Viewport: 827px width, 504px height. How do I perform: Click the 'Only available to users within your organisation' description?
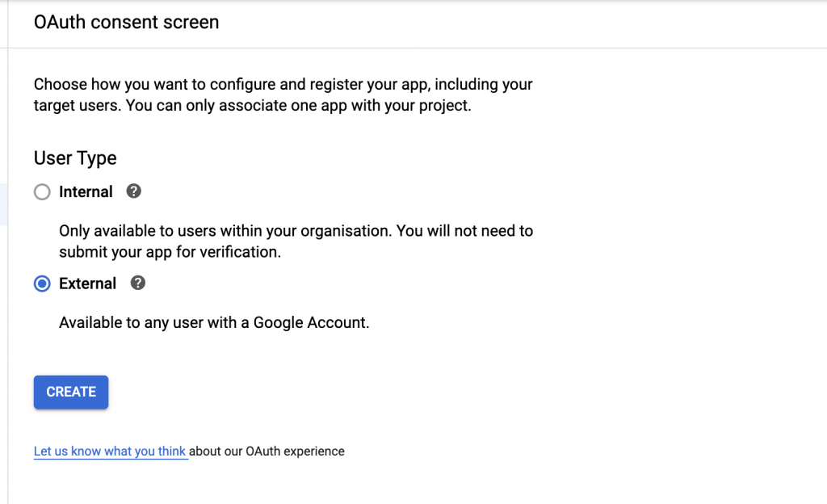296,241
